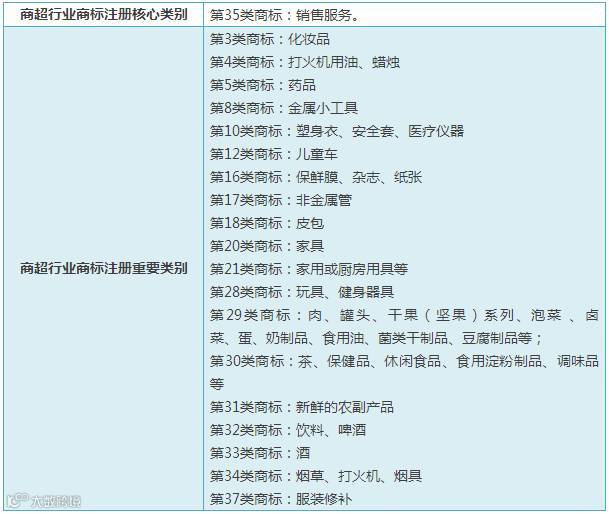Click the 第20类商标：家具 line

tap(267, 246)
